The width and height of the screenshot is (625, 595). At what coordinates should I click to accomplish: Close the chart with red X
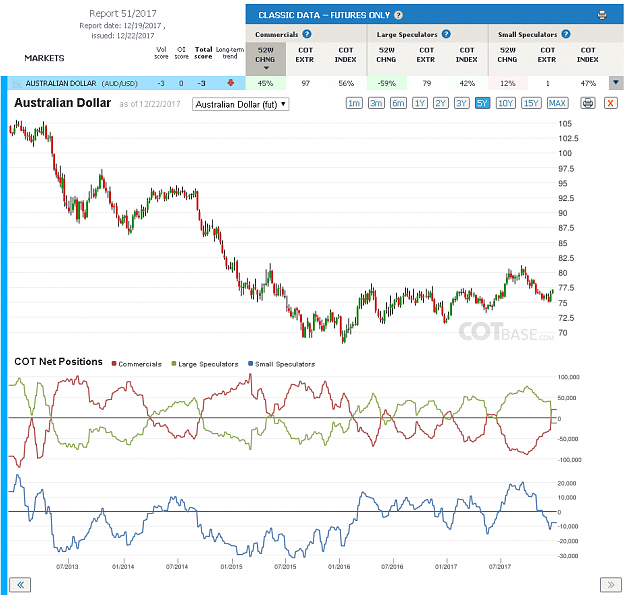(610, 104)
